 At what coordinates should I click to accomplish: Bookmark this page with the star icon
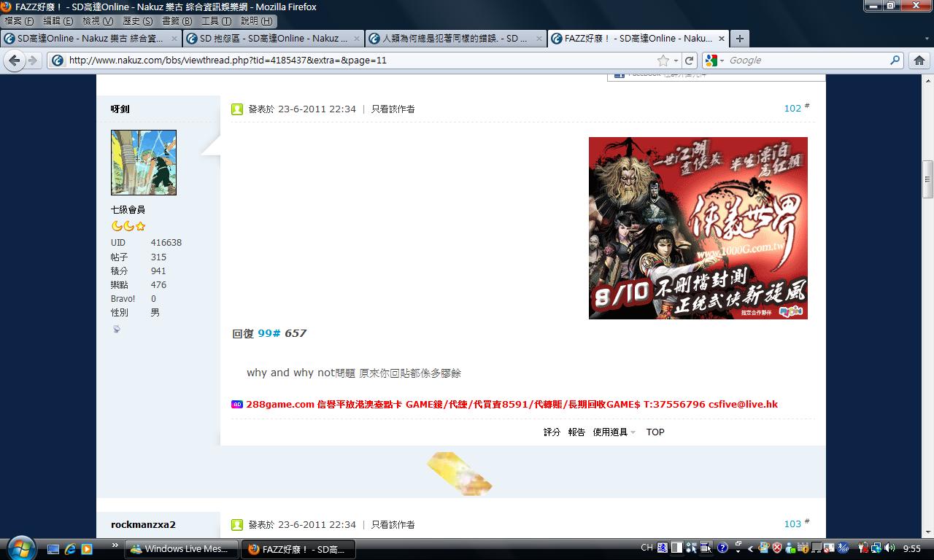click(x=663, y=61)
